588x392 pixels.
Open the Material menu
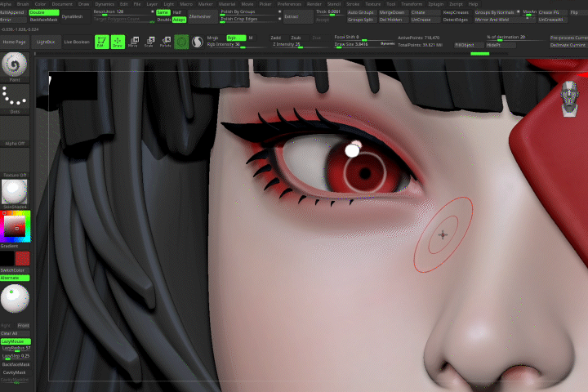pos(227,4)
